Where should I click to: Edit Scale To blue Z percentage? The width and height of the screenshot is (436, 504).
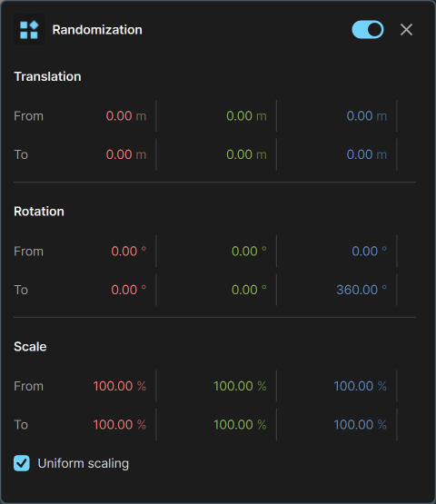tap(360, 425)
